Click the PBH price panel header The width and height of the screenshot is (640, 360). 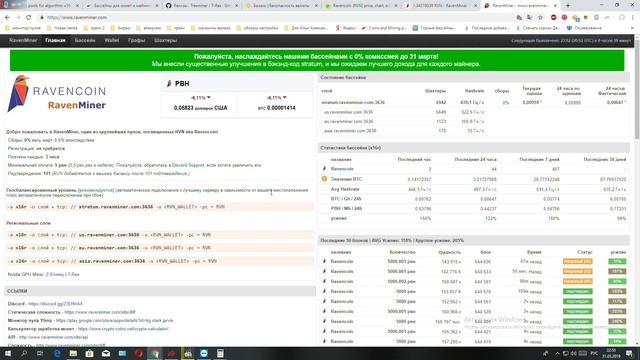[237, 83]
